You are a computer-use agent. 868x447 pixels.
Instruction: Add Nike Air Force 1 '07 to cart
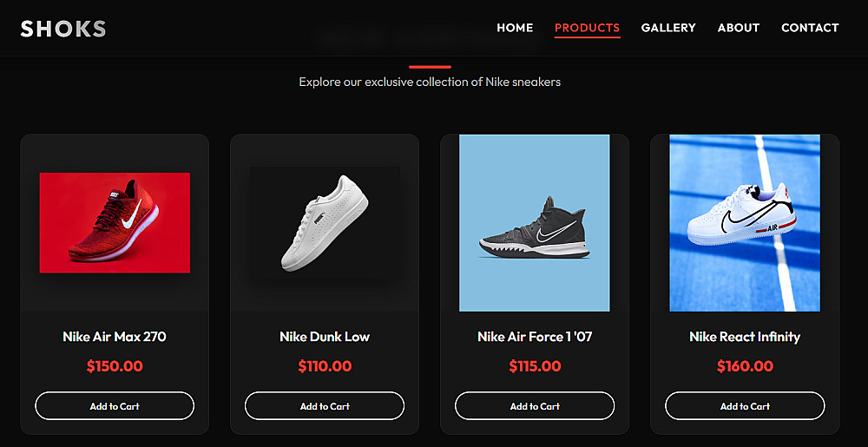pos(535,406)
